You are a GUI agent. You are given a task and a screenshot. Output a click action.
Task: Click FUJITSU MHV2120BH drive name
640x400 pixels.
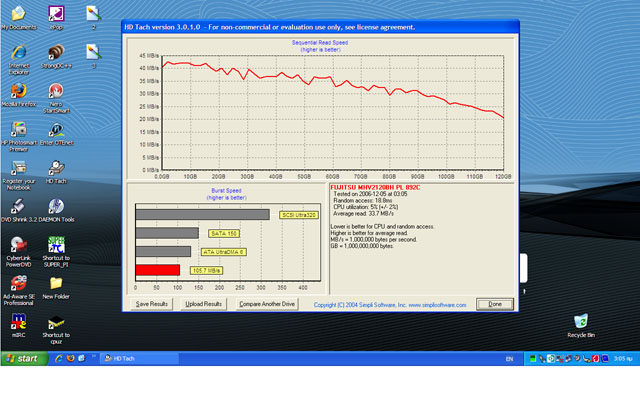click(x=375, y=187)
